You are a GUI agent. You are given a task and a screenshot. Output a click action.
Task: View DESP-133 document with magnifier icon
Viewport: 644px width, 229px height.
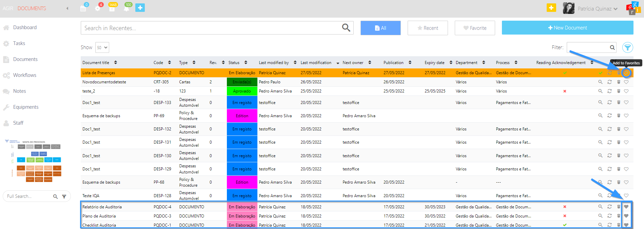[x=600, y=102]
